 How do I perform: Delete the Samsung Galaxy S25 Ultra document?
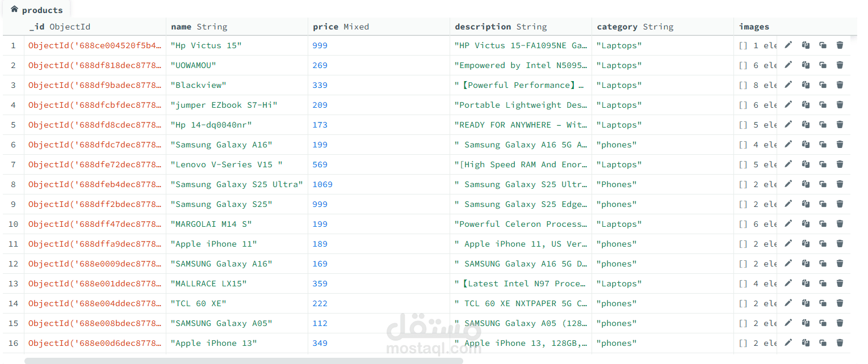click(x=840, y=184)
